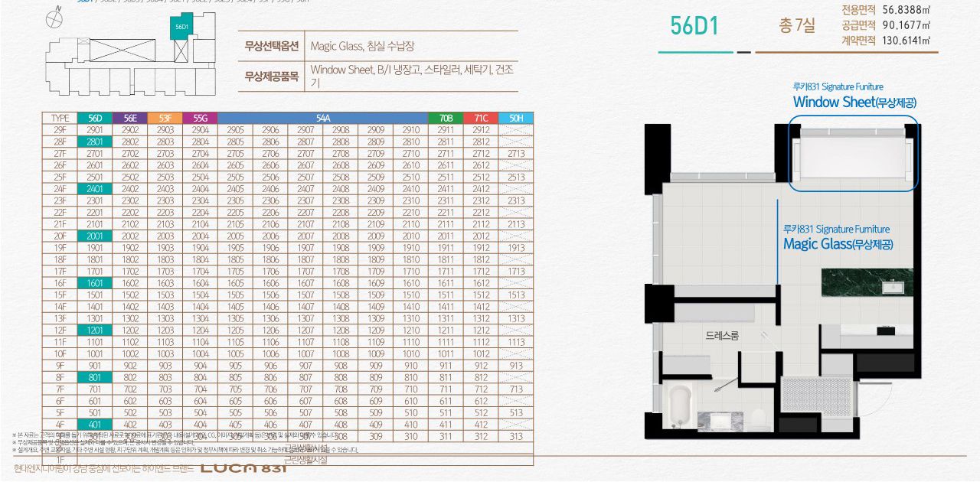The image size is (980, 482).
Task: Click highlighted unit 1201
Action: click(x=95, y=330)
